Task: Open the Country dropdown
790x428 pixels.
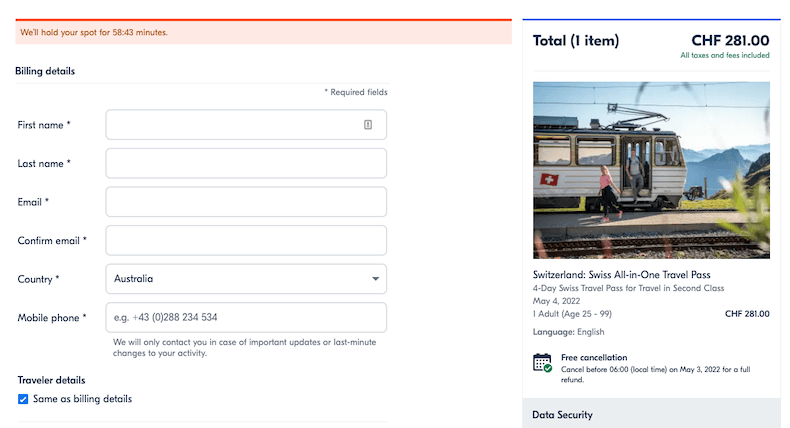Action: [245, 279]
